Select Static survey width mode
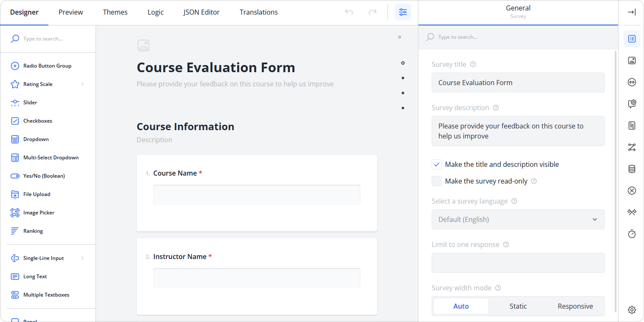Image resolution: width=644 pixels, height=322 pixels. click(518, 306)
